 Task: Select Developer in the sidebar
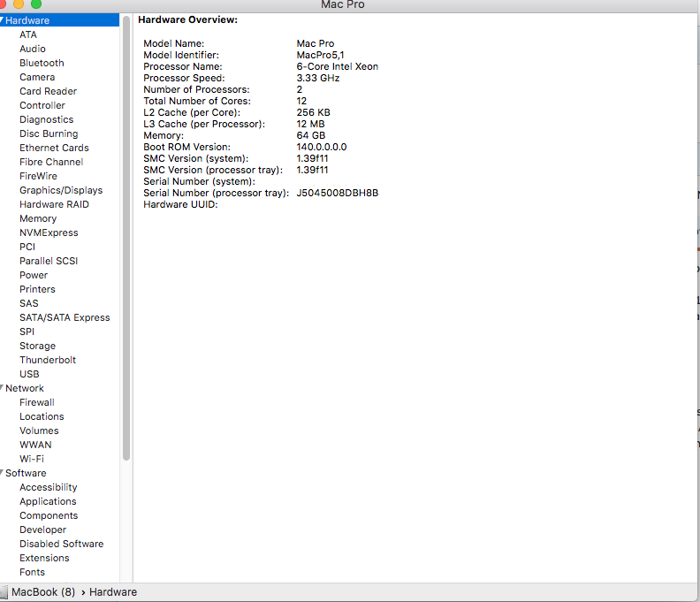point(42,530)
